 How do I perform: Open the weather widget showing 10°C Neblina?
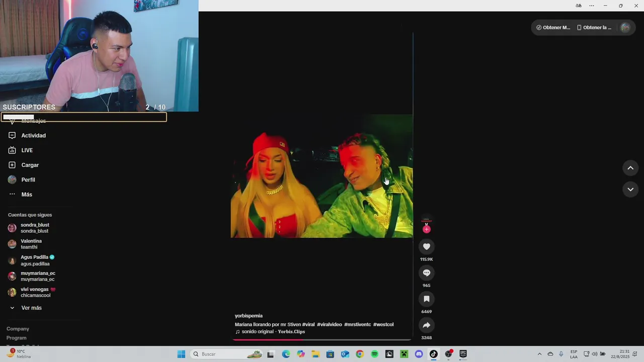click(19, 354)
